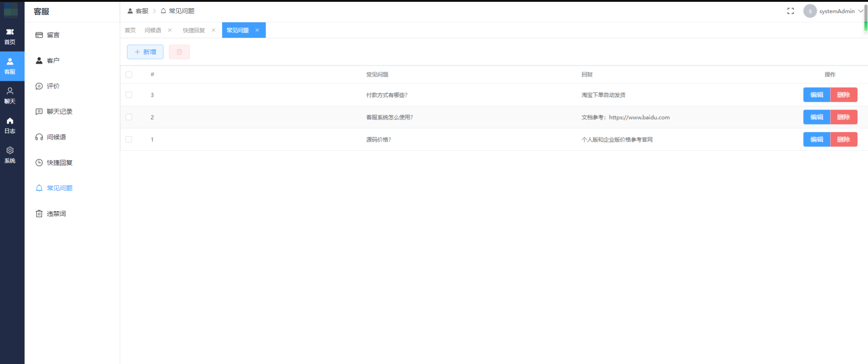Screen dimensions: 868x364
Task: Check the box for row 3 付款方式有哪些
Action: [129, 95]
